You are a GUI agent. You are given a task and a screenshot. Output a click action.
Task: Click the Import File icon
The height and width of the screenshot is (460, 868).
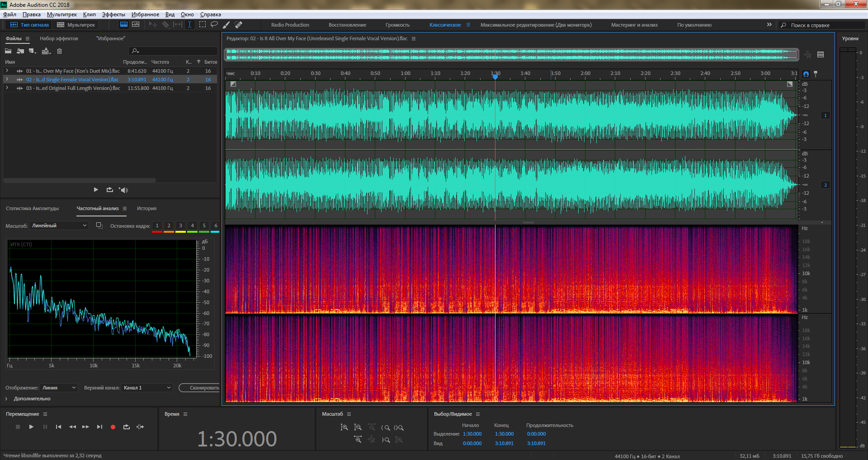[20, 51]
